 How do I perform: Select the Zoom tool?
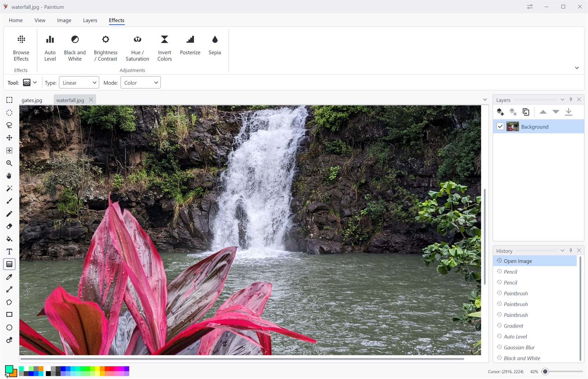coord(9,163)
